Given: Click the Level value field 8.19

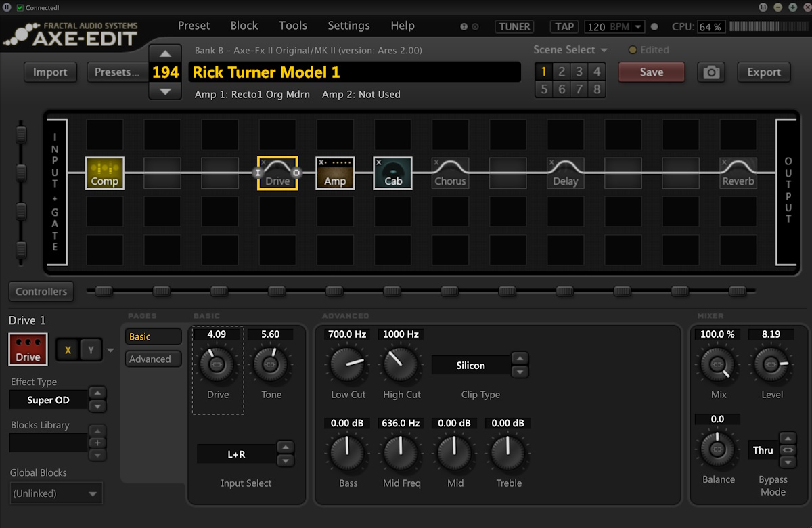Looking at the screenshot, I should tap(771, 334).
